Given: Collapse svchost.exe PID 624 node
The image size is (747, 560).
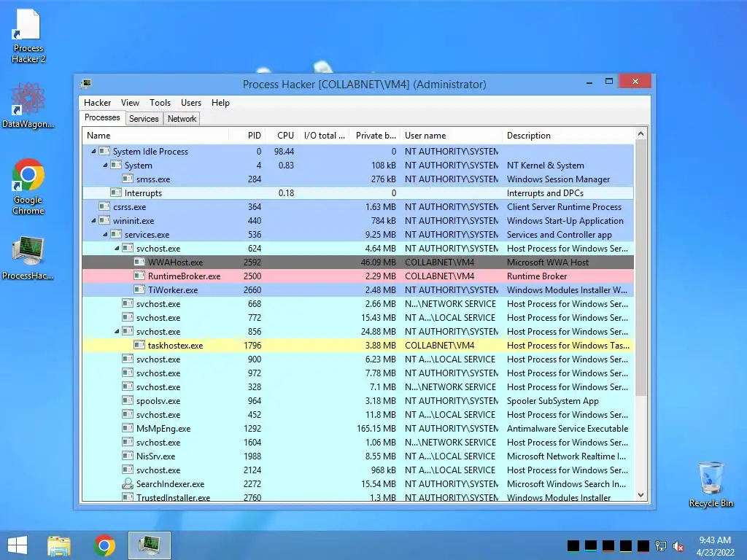Looking at the screenshot, I should (x=117, y=248).
